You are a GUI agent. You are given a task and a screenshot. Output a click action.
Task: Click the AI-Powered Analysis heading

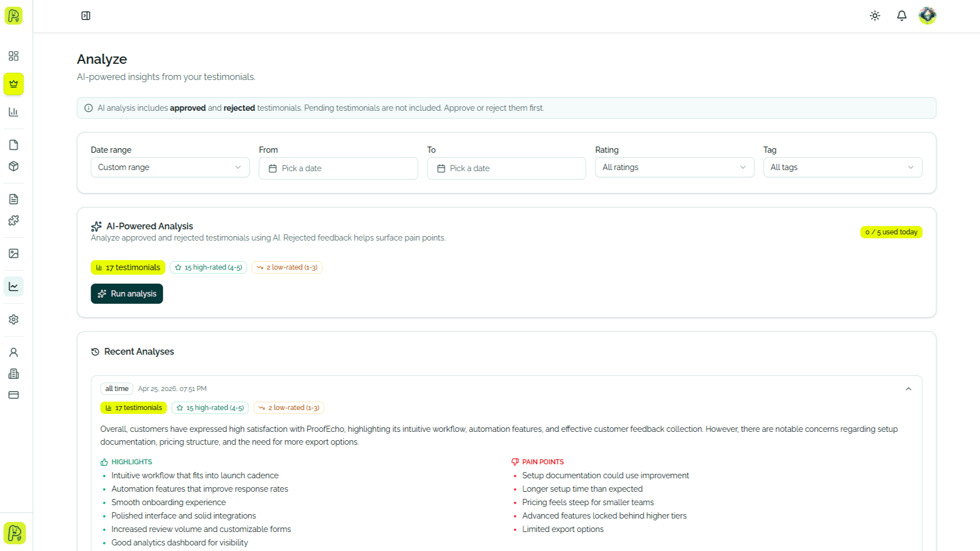(x=149, y=226)
